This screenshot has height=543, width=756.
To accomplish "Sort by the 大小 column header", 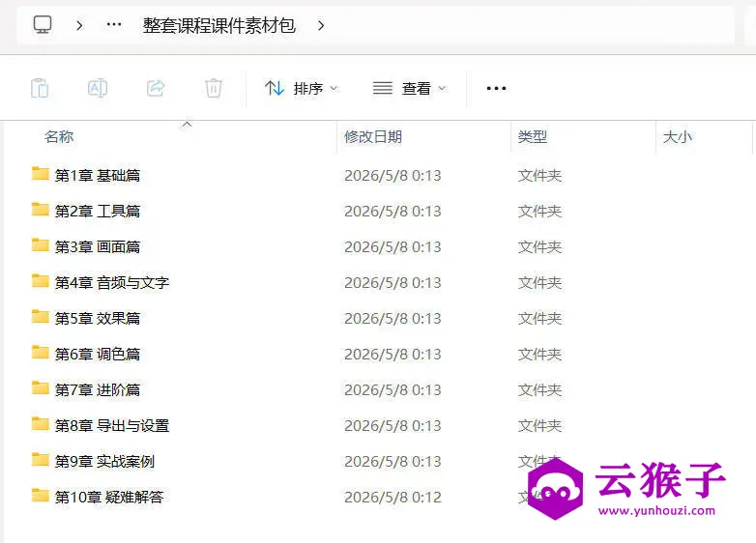I will tap(678, 137).
